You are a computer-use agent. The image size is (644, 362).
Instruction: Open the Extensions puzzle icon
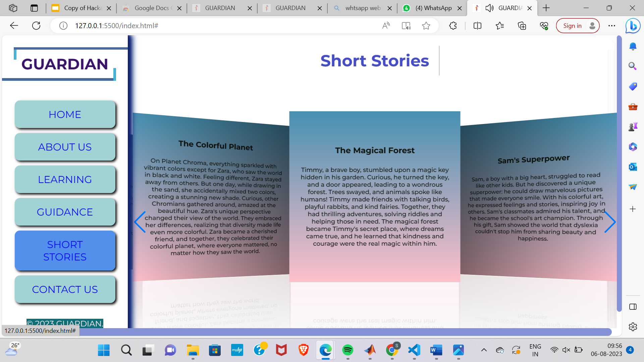[453, 25]
